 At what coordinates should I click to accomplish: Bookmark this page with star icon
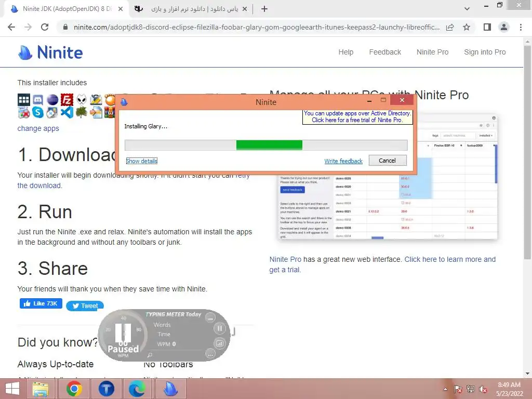(467, 27)
